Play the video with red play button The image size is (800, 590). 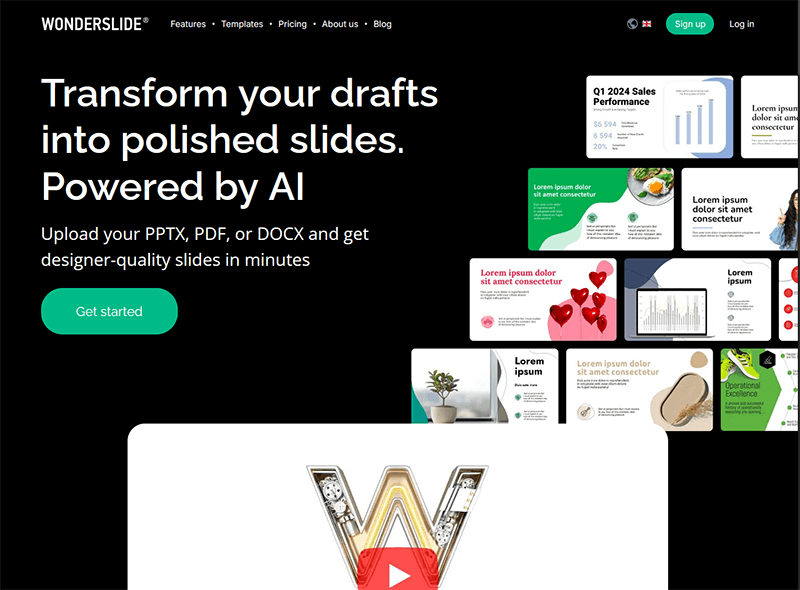pyautogui.click(x=397, y=569)
